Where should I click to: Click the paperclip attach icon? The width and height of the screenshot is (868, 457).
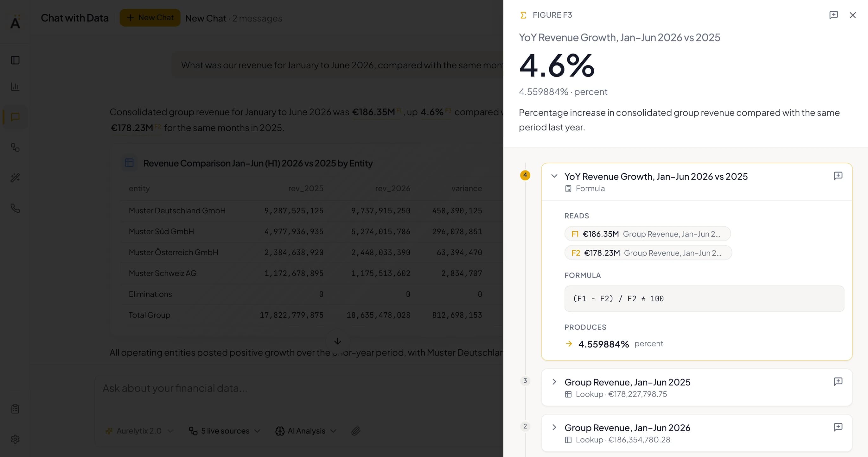[356, 431]
